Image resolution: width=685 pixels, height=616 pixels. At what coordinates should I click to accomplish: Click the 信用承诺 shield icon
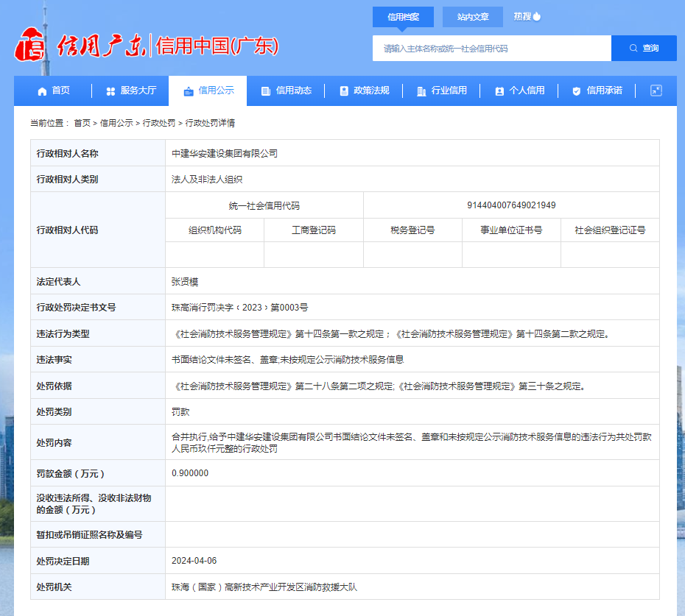coord(577,91)
